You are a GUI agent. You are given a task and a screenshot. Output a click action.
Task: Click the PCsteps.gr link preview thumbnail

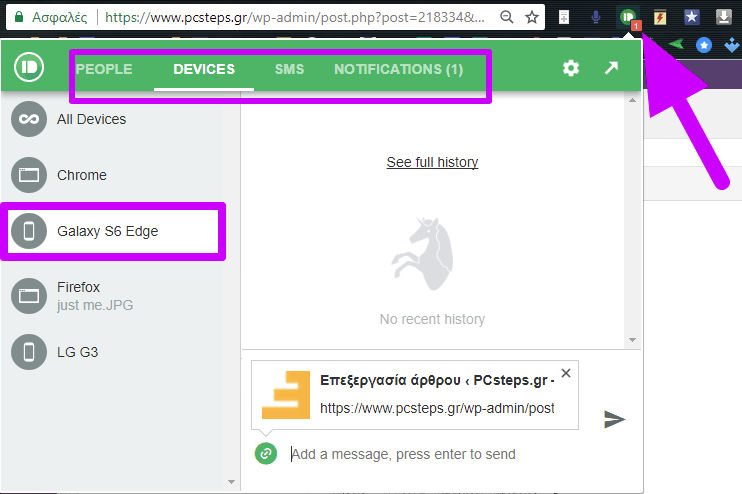point(286,395)
